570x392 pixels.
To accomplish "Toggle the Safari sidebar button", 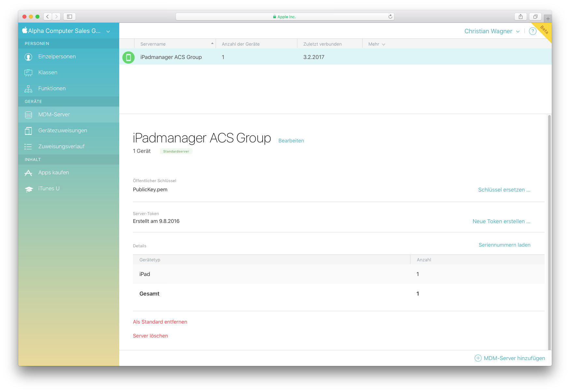I will pyautogui.click(x=69, y=17).
